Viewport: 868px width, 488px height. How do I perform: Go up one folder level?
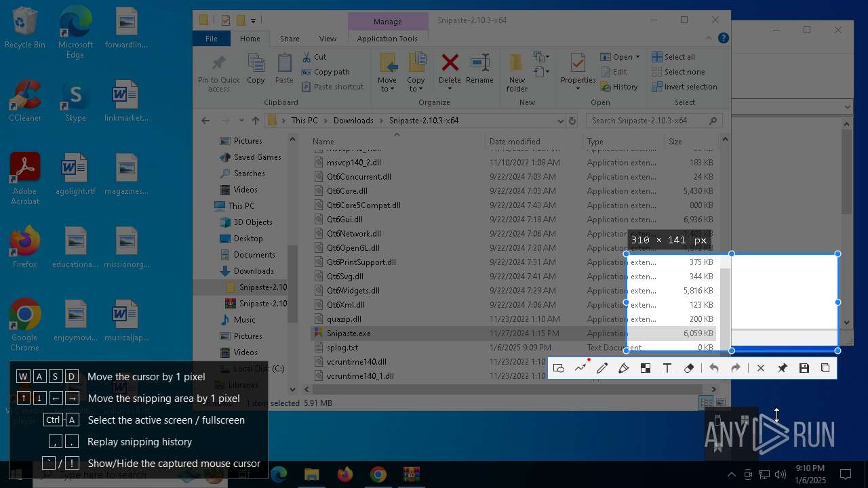256,121
